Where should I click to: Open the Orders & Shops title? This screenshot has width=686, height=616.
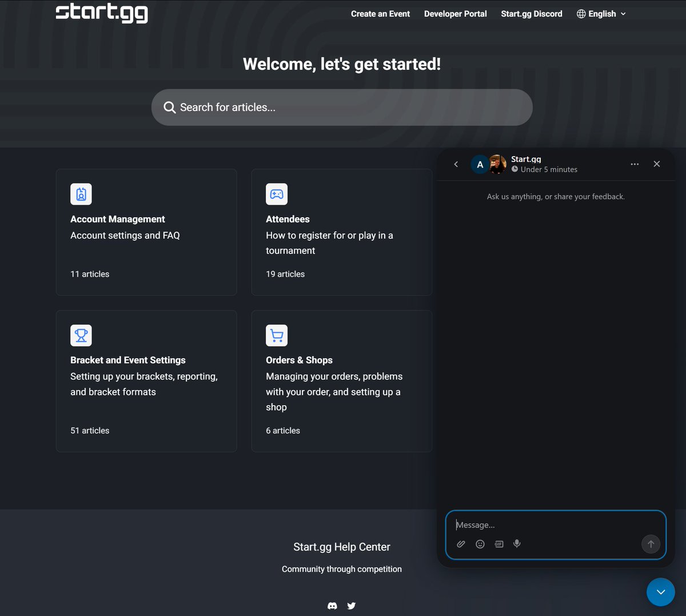pyautogui.click(x=299, y=360)
